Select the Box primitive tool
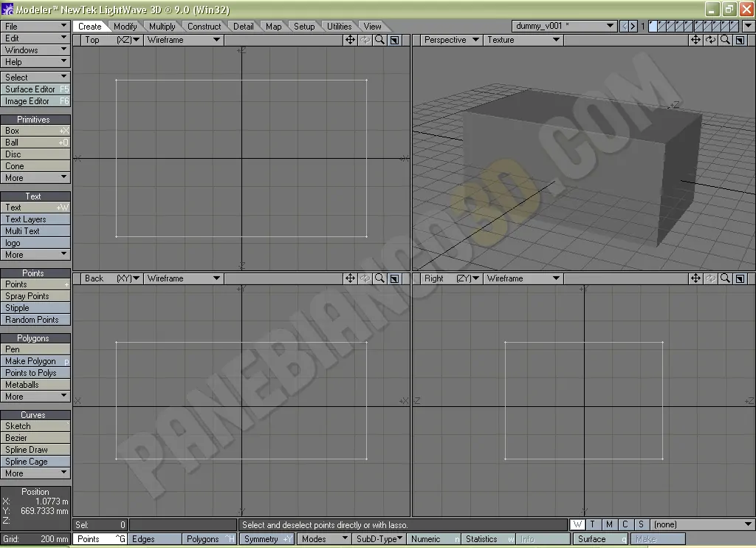This screenshot has width=756, height=548. coord(35,131)
